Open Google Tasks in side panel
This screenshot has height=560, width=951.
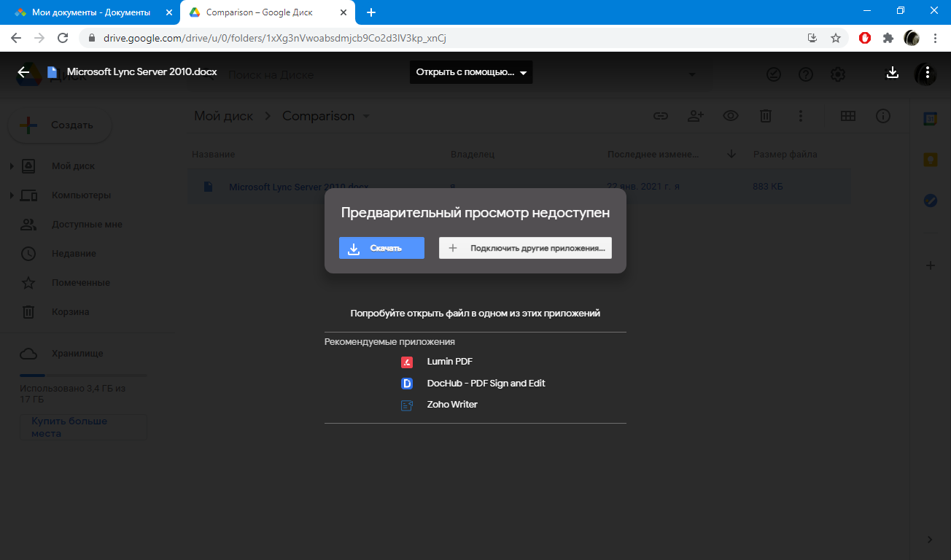point(930,201)
